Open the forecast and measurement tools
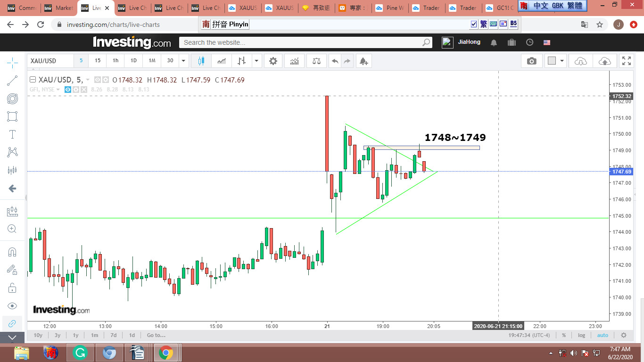644x362 pixels. 12,170
